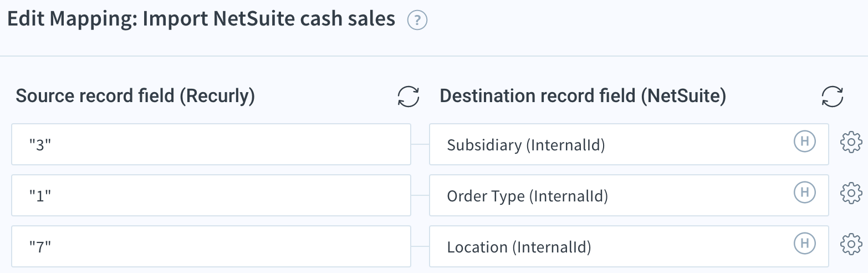Click the Destination record field (NetSuite) heading
The image size is (868, 273).
tap(583, 96)
